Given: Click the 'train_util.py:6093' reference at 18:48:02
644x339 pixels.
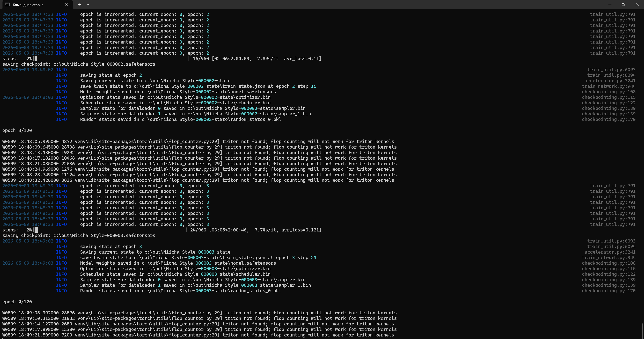Looking at the screenshot, I should click(x=611, y=70).
